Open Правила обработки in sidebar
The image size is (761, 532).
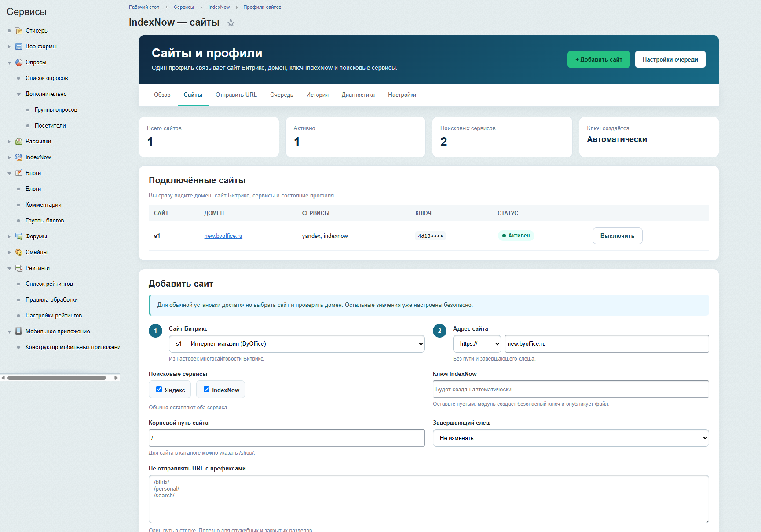[x=51, y=300]
